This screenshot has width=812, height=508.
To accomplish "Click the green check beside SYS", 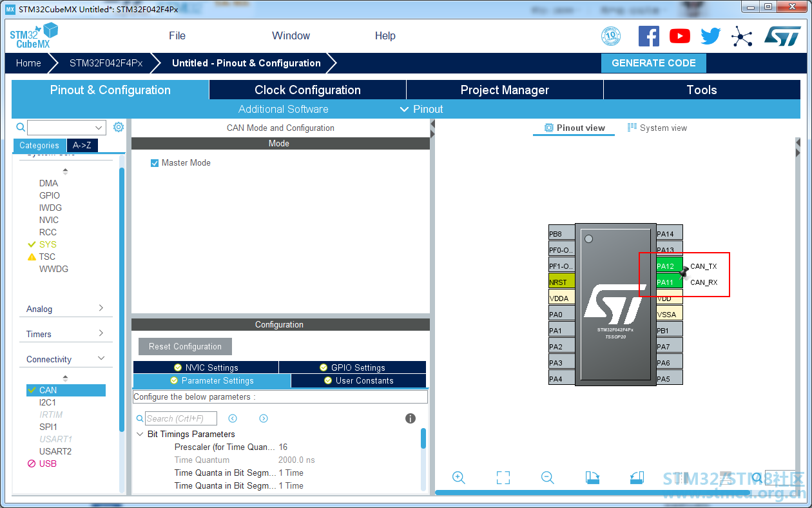I will click(32, 244).
